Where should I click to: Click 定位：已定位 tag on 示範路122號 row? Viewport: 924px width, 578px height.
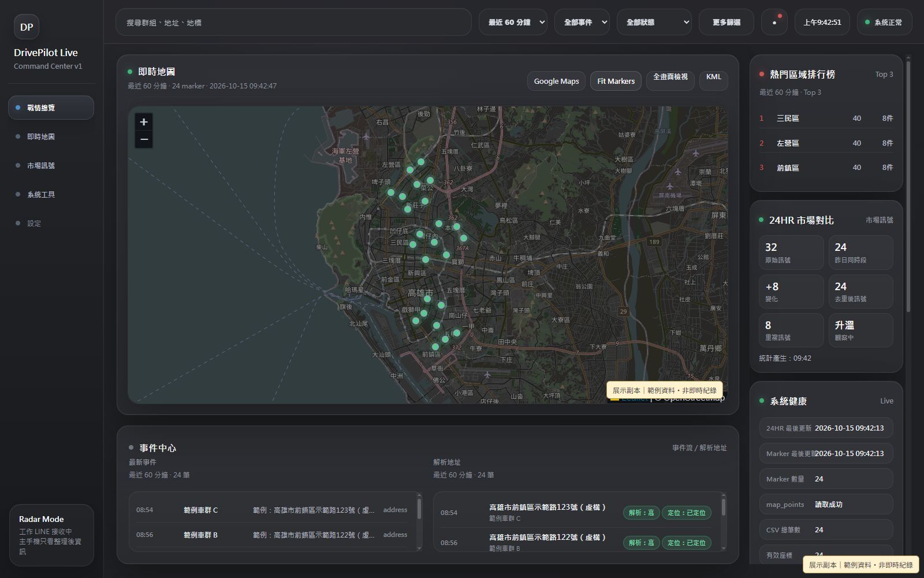point(686,543)
